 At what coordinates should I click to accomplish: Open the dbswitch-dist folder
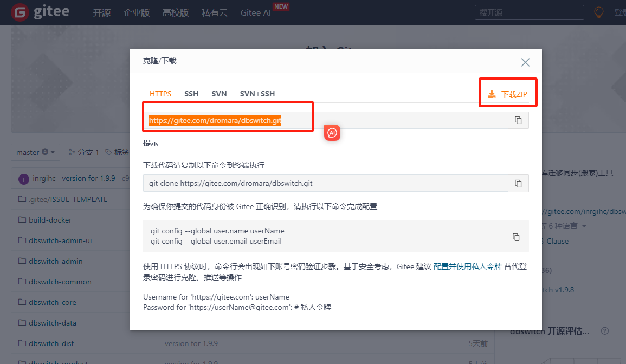tap(51, 343)
